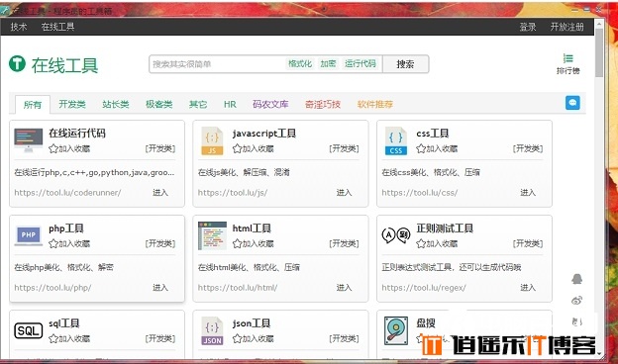Click 进入 on the 在线运行代码 card

pos(160,193)
